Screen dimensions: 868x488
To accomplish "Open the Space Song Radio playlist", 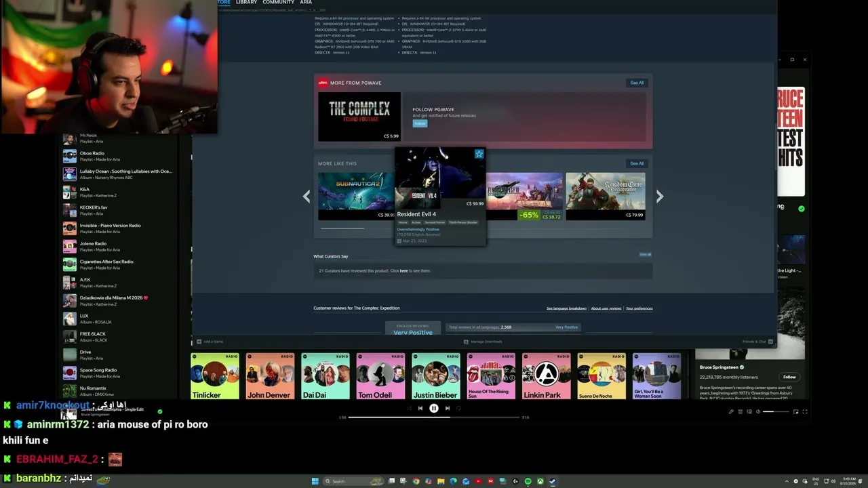I will 119,373.
